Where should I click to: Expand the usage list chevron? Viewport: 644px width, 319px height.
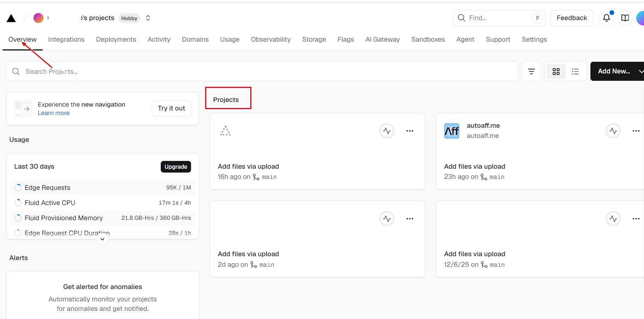(102, 239)
